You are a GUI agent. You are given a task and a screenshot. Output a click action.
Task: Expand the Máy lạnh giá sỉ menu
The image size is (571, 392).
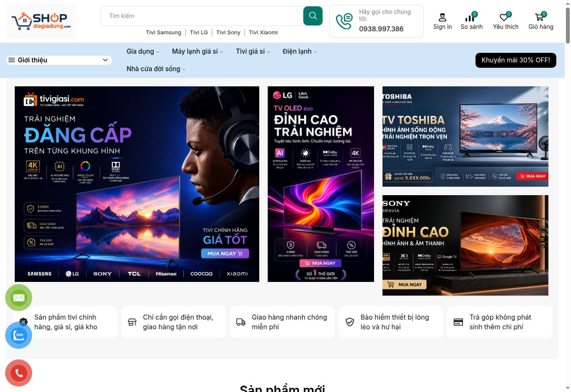197,51
